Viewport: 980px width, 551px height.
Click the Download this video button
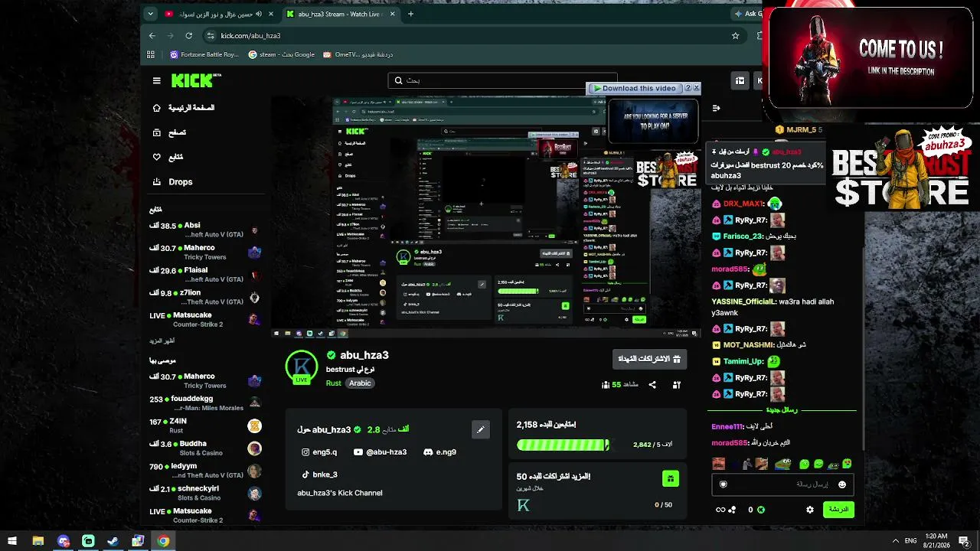pyautogui.click(x=634, y=88)
